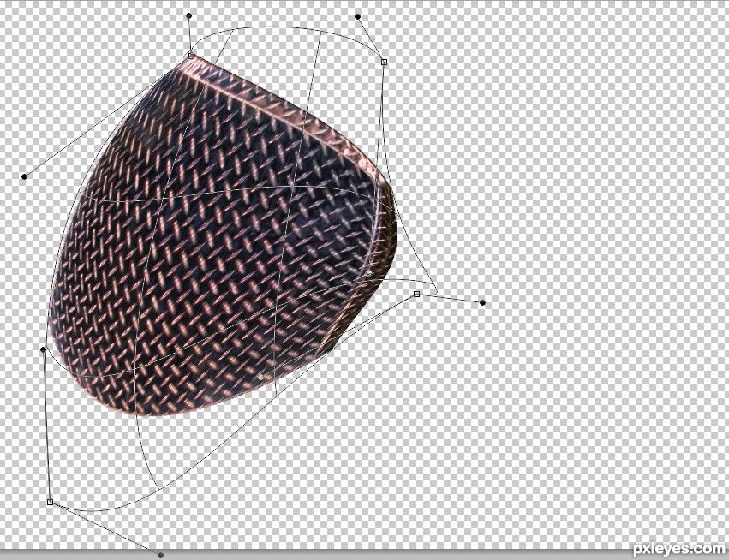Click the handle dot right of the right-side corner point

point(482,303)
